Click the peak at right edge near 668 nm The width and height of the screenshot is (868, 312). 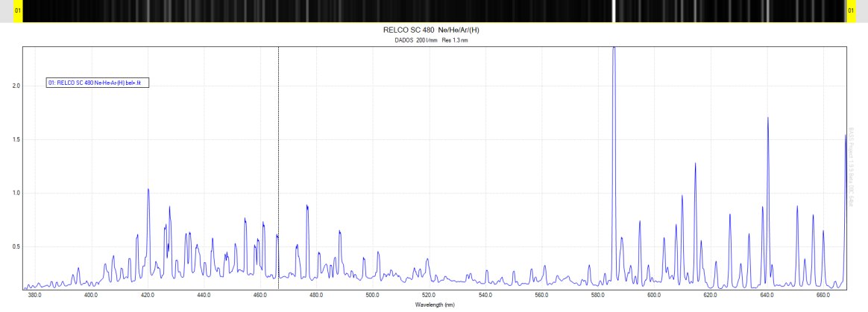click(x=846, y=136)
